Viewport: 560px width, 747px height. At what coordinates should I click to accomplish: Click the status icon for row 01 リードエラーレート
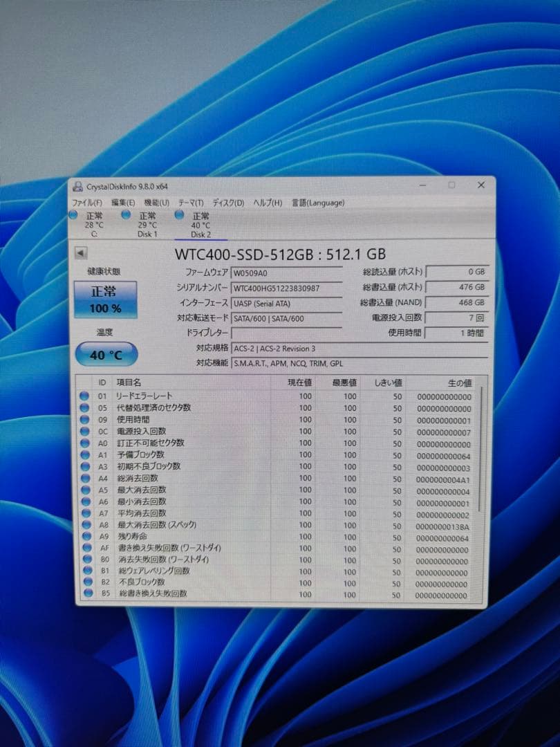(x=85, y=396)
